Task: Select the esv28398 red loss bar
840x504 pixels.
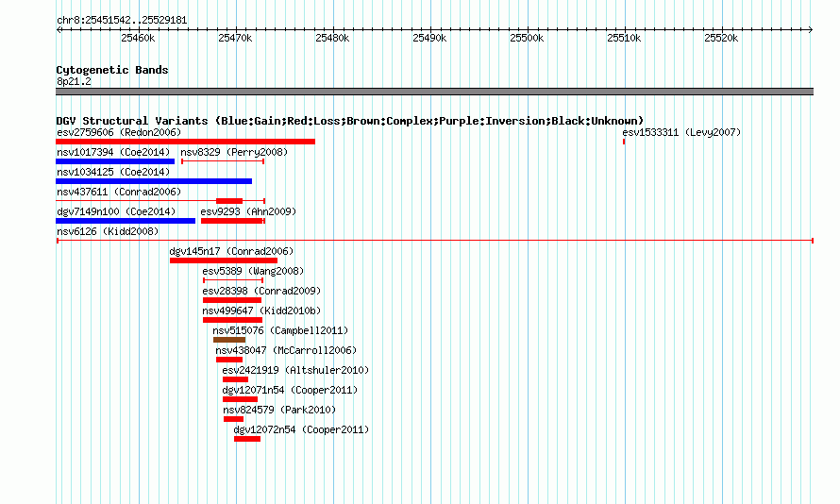Action: (x=232, y=300)
